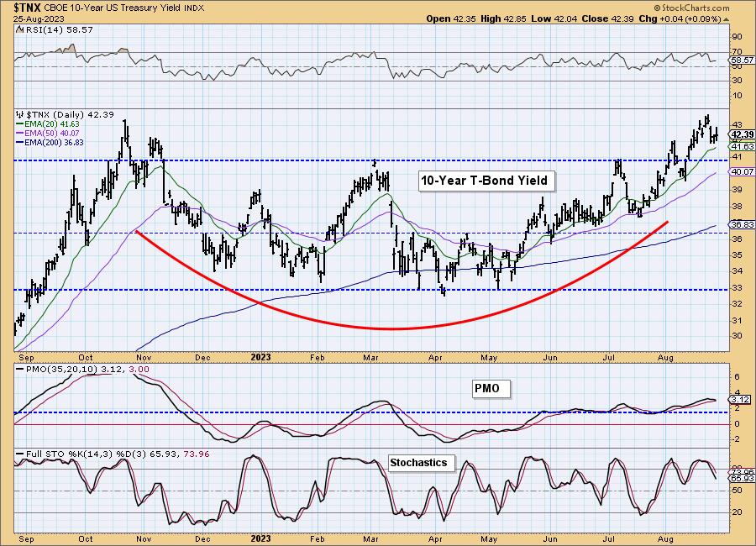Click the black PMO legend line swatch

[x=20, y=370]
